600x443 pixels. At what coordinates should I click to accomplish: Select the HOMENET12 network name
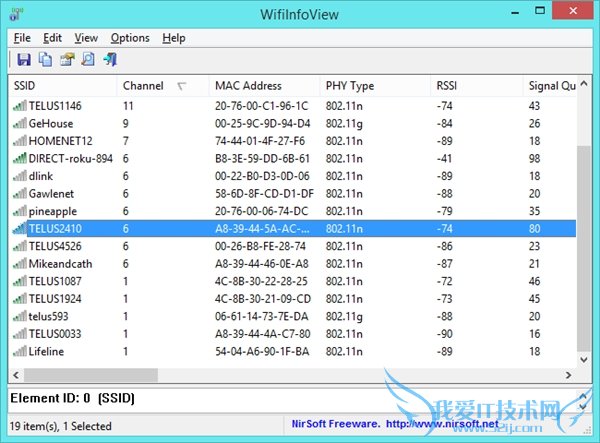point(60,141)
